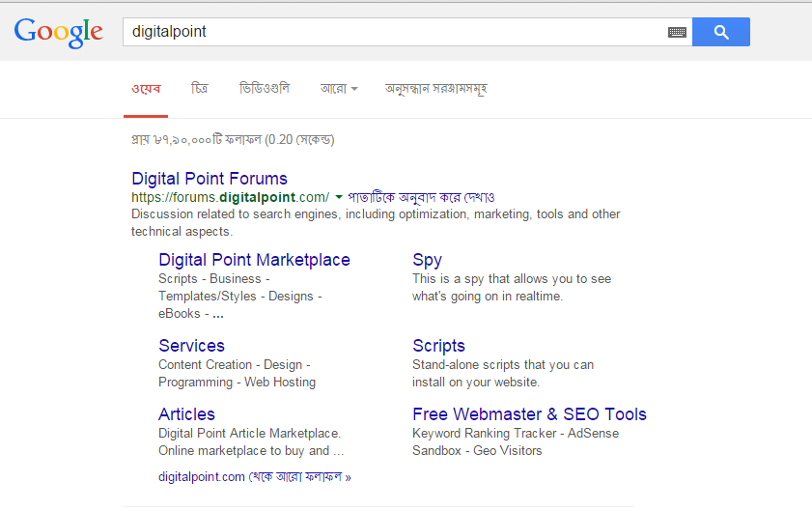Select the ওয়েব tab

tap(146, 89)
